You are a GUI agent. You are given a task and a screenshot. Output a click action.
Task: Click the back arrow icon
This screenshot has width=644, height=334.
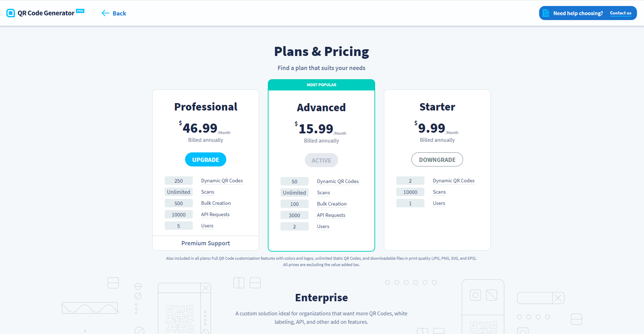(105, 13)
